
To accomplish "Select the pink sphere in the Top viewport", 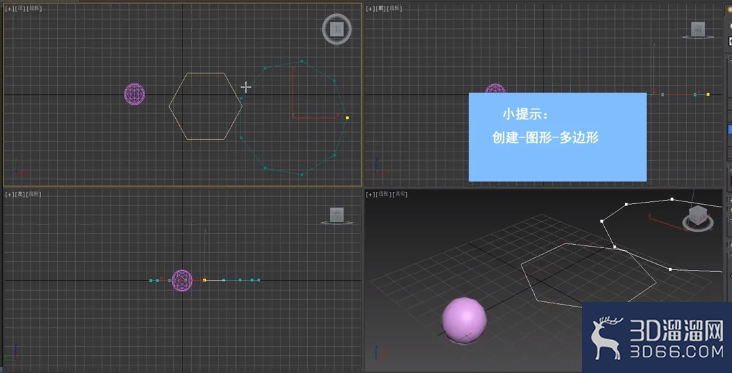I will tap(134, 94).
